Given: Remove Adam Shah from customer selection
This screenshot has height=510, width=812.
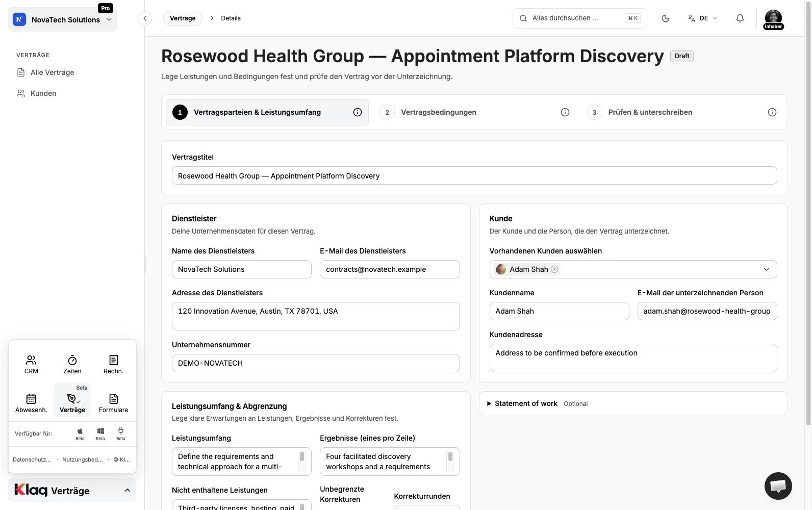Looking at the screenshot, I should 554,269.
